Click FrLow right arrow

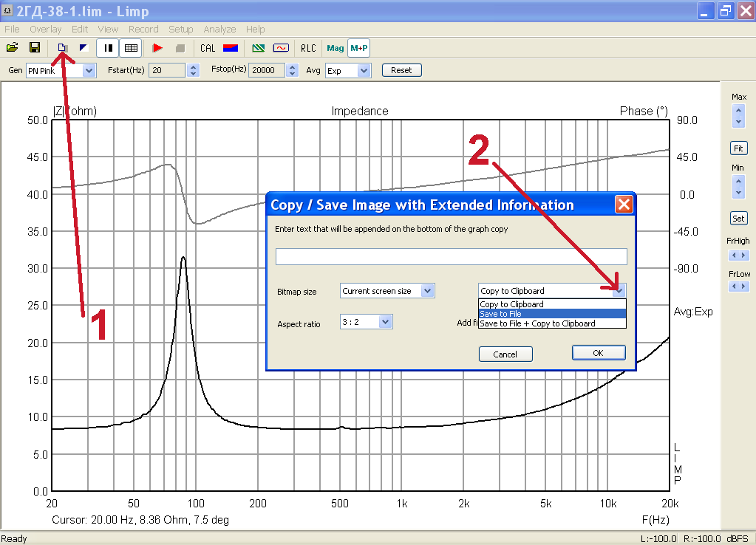(743, 287)
